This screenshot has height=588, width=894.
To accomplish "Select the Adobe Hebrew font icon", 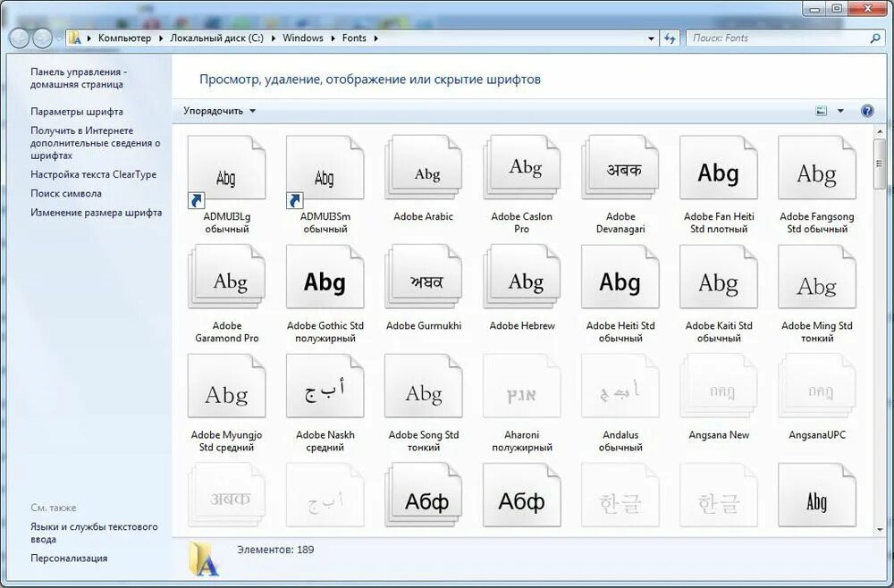I will coord(522,277).
